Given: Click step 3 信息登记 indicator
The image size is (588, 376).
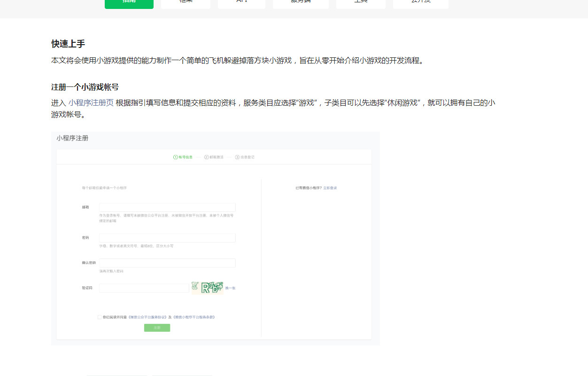Looking at the screenshot, I should click(245, 157).
